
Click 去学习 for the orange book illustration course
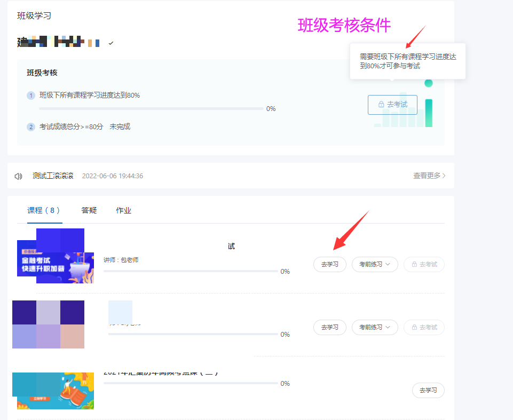coord(428,390)
